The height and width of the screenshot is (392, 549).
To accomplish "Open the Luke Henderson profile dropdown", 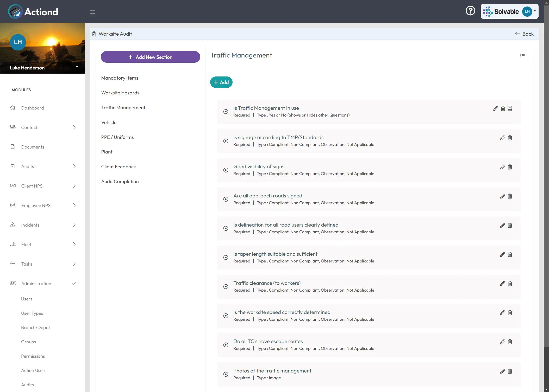I will pyautogui.click(x=77, y=67).
